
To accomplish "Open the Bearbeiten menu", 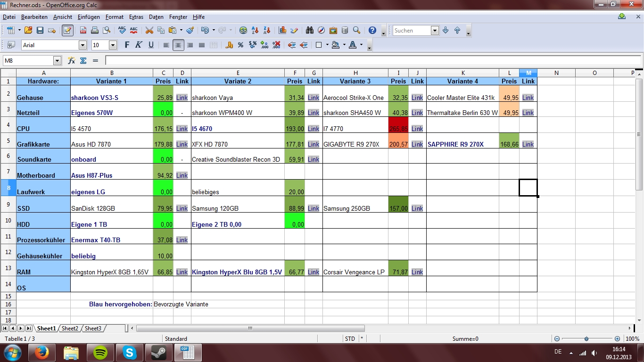I will [x=34, y=17].
